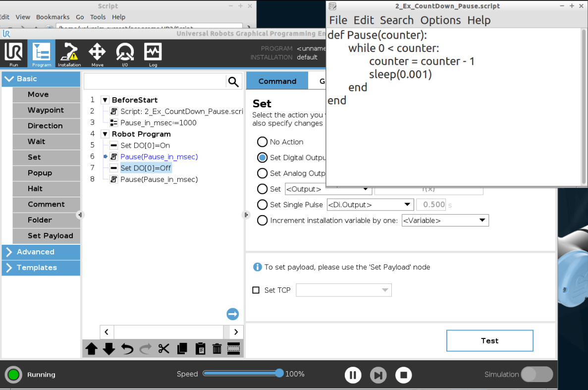The height and width of the screenshot is (390, 588).
Task: Stop the running program
Action: coord(404,375)
